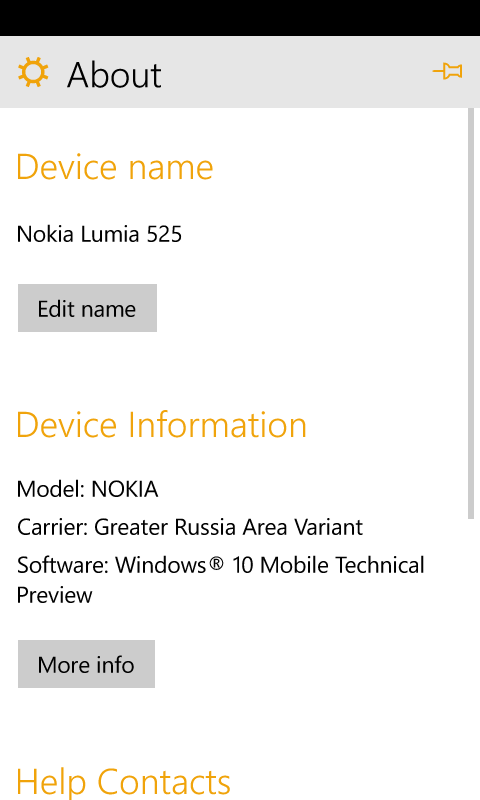Select the Device name heading
The height and width of the screenshot is (800, 480).
(115, 167)
